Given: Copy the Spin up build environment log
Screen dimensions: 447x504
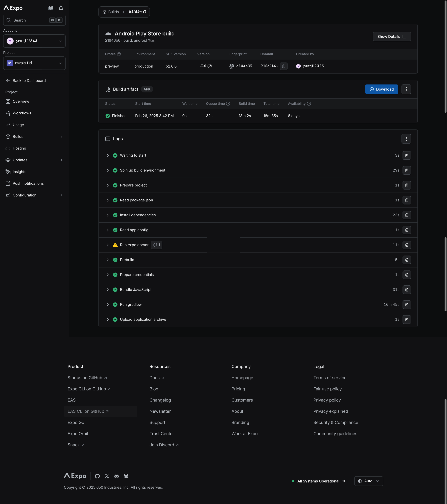Looking at the screenshot, I should [x=407, y=170].
